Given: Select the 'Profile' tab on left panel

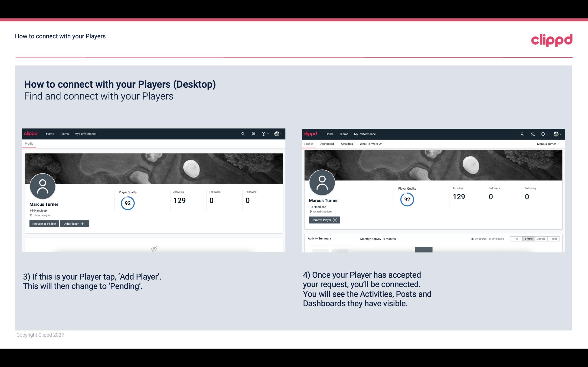Looking at the screenshot, I should tap(29, 143).
